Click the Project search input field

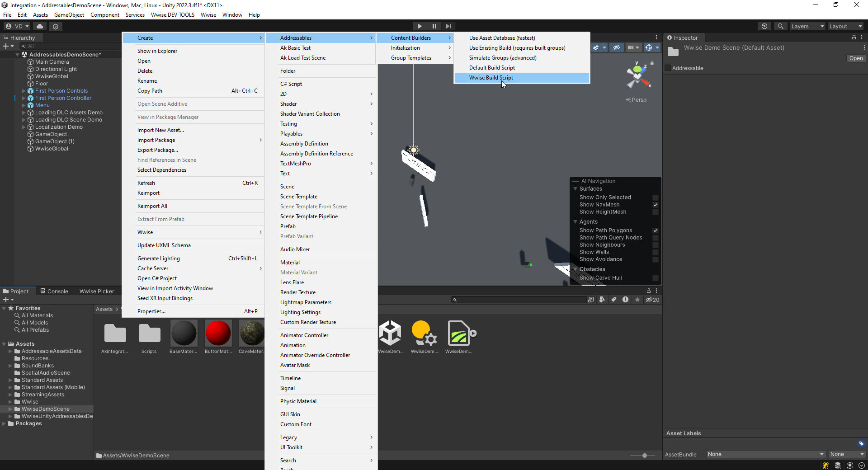[520, 300]
